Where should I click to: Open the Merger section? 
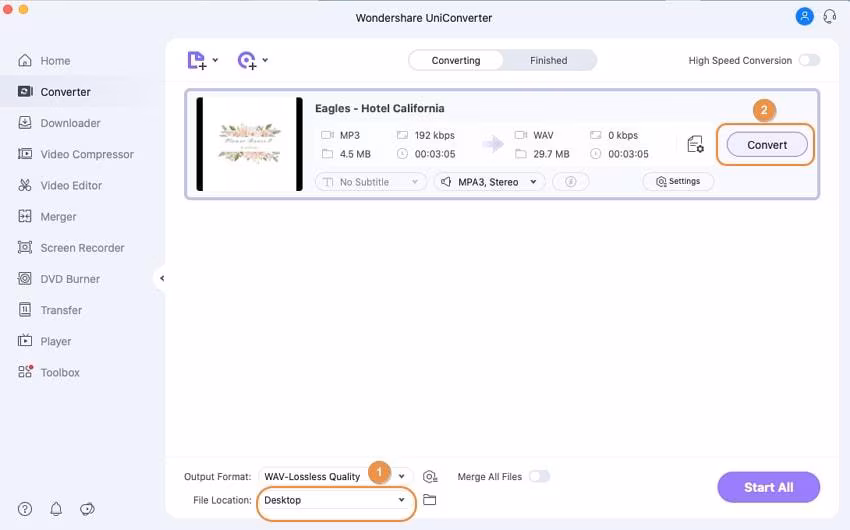click(x=47, y=217)
